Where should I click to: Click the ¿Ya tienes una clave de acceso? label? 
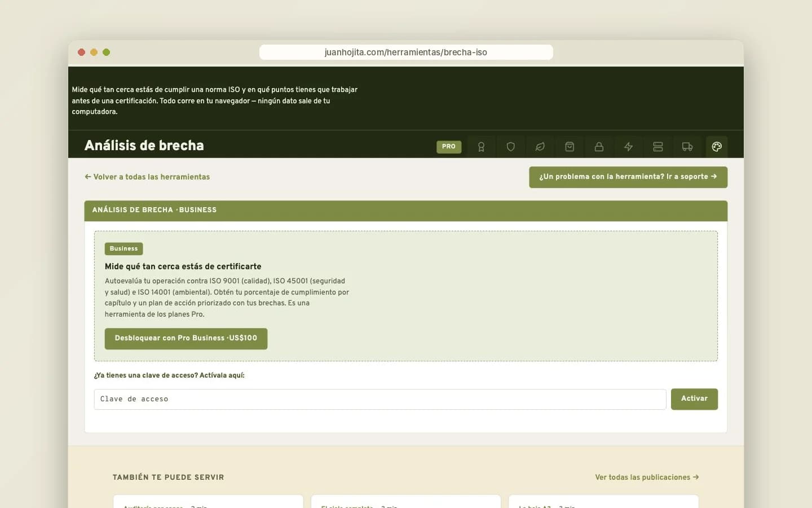click(169, 375)
